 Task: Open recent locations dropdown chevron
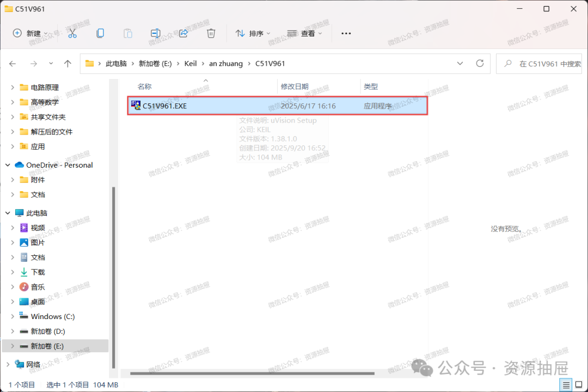[51, 64]
